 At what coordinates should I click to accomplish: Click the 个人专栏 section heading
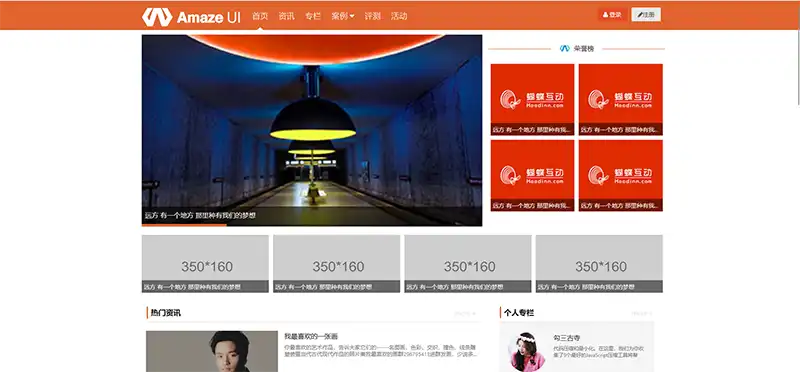[x=519, y=313]
